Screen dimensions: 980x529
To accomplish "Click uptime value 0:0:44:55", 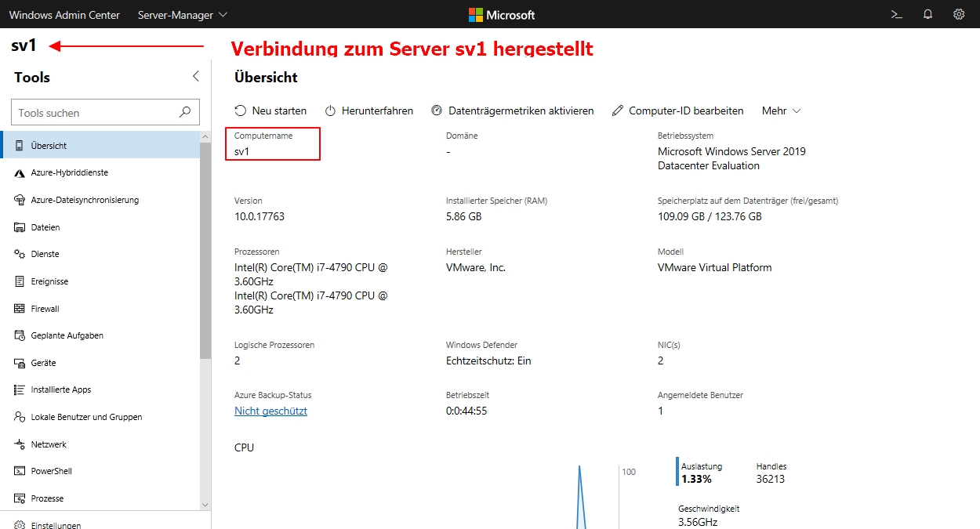I will click(466, 411).
